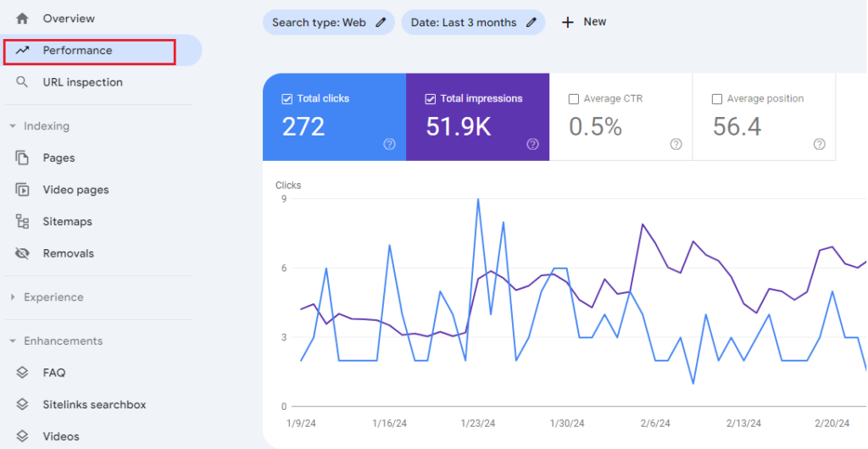The width and height of the screenshot is (868, 449).
Task: Click the Videos layers icon
Action: [22, 436]
